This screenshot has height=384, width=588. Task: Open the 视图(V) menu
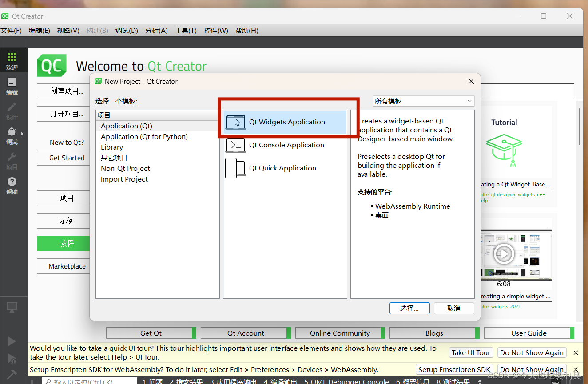pyautogui.click(x=68, y=30)
